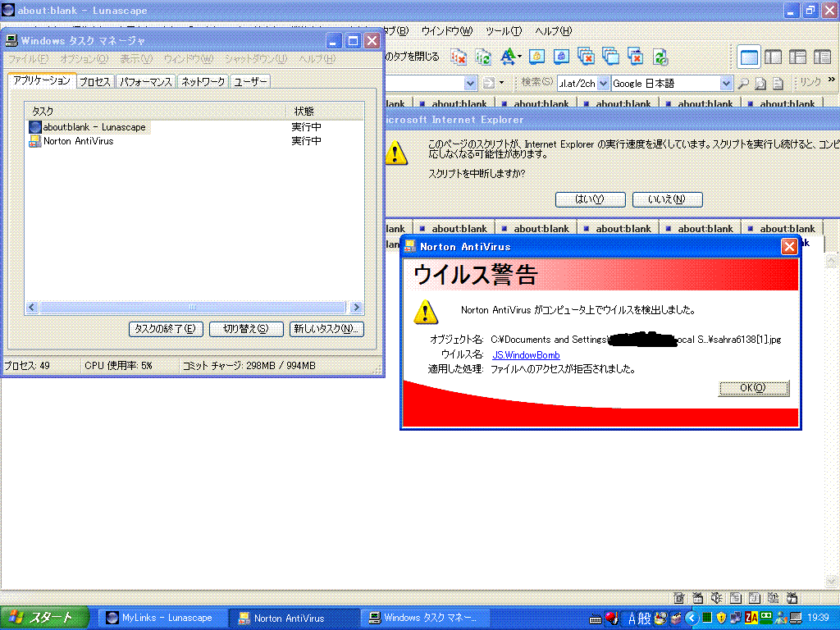Click the go arrow button next to address bar
Screen dimensions: 840x630
(488, 83)
